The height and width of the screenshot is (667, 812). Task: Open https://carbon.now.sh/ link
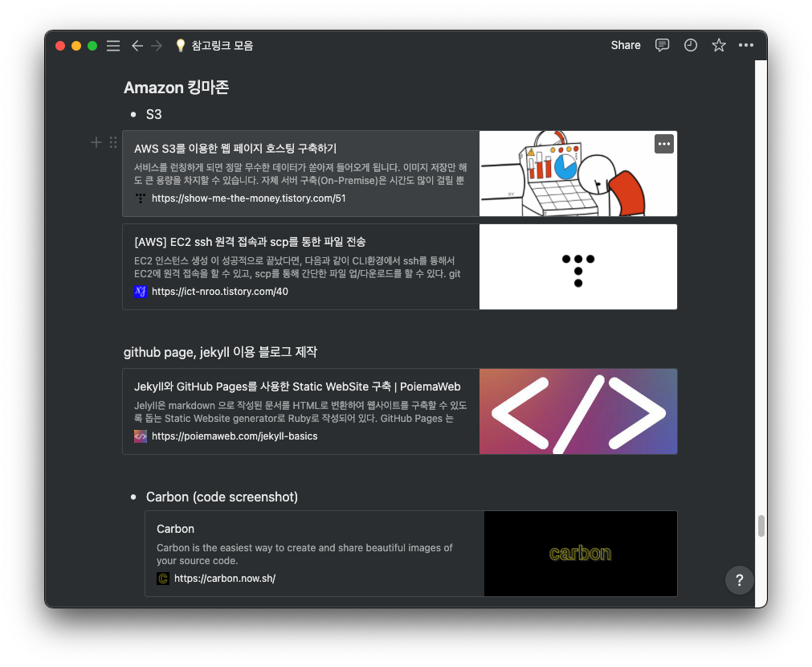coord(225,579)
